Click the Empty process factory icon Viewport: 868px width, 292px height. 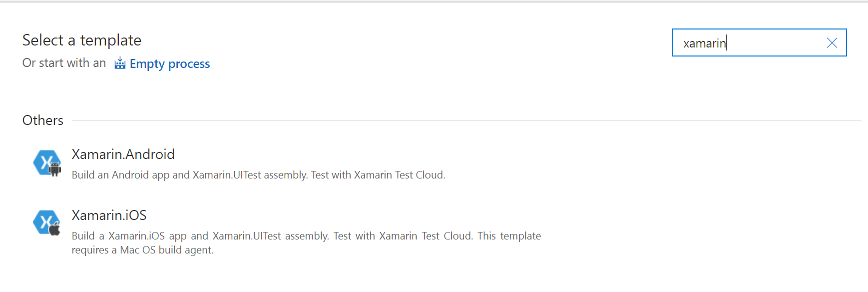pyautogui.click(x=120, y=63)
